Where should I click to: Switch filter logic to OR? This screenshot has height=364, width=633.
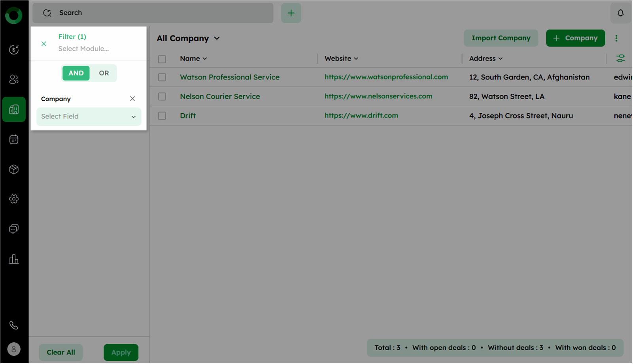click(104, 73)
